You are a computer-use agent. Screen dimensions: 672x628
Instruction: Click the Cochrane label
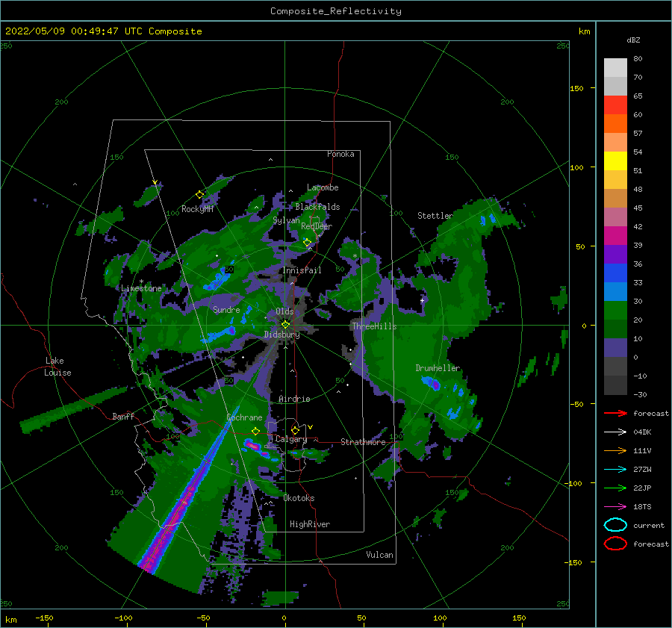[244, 417]
